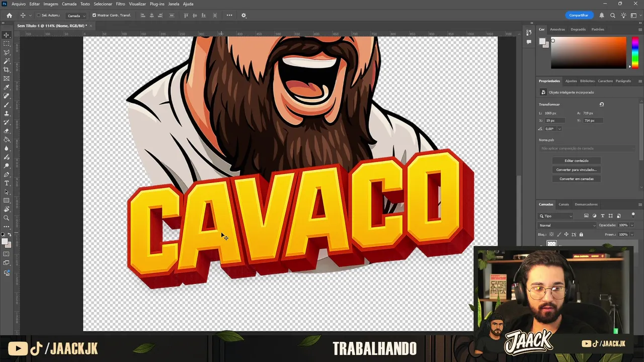This screenshot has width=644, height=362.
Task: Open the search icon in top bar
Action: pos(613,15)
